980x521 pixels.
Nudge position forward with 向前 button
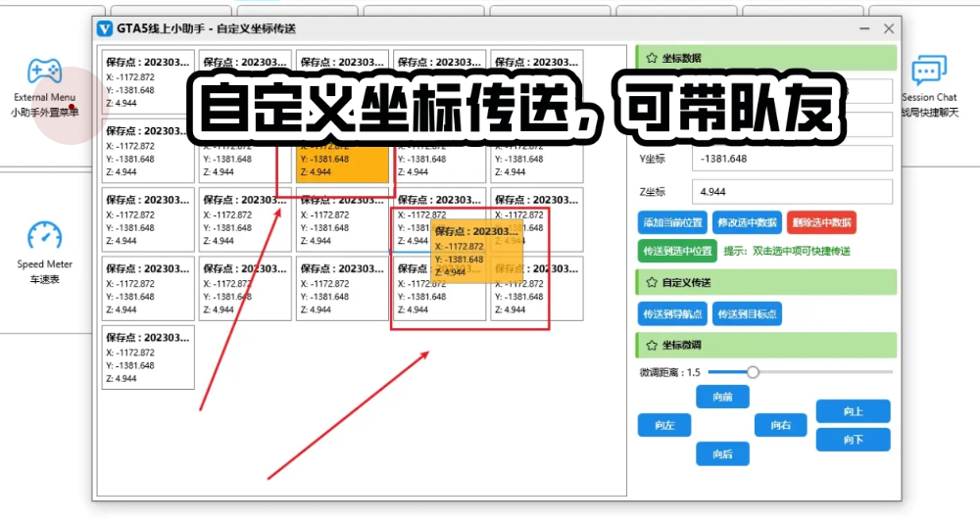pos(722,397)
